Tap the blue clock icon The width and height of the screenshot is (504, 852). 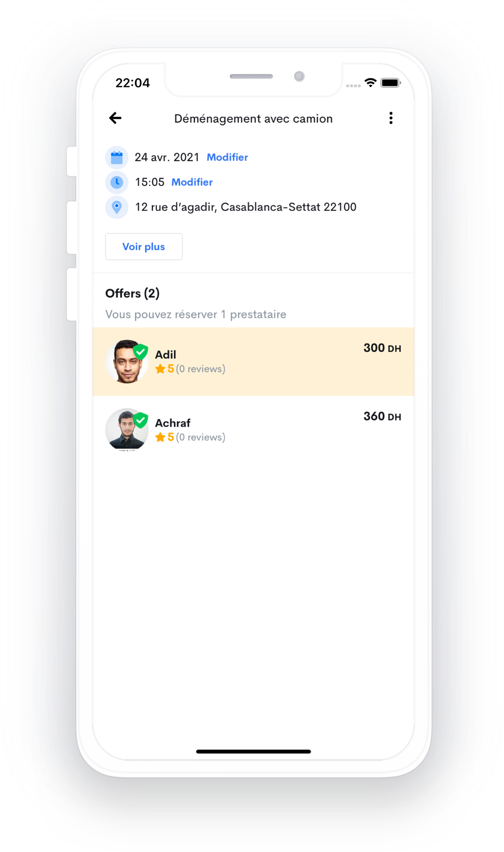click(117, 182)
